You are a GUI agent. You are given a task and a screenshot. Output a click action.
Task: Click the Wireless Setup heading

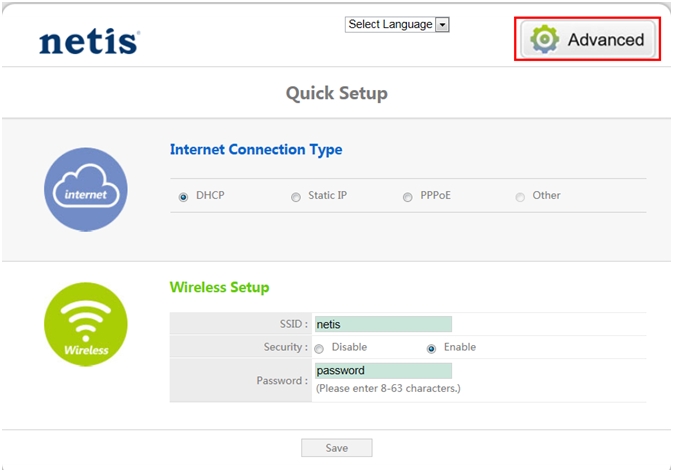[220, 288]
